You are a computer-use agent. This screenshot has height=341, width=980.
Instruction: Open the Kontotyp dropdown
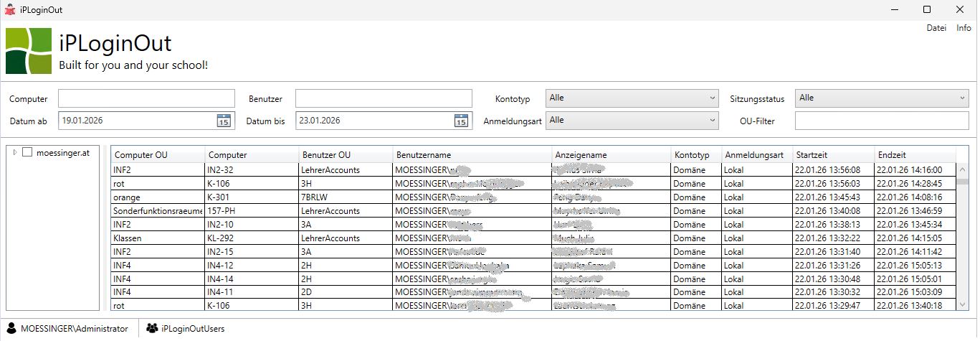coord(632,98)
